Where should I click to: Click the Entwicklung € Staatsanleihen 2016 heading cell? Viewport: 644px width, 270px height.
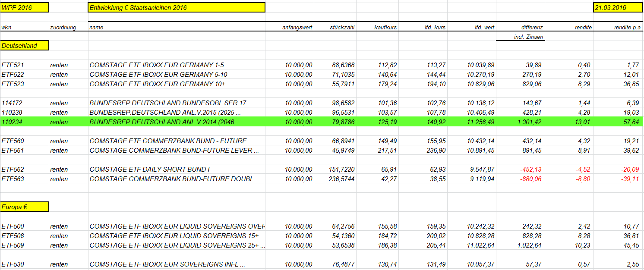[x=177, y=7]
